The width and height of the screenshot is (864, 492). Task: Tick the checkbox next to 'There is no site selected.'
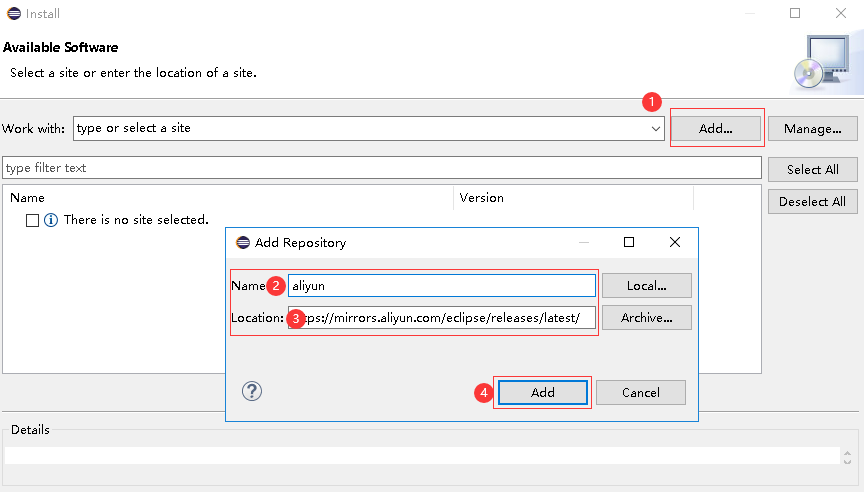click(x=33, y=220)
